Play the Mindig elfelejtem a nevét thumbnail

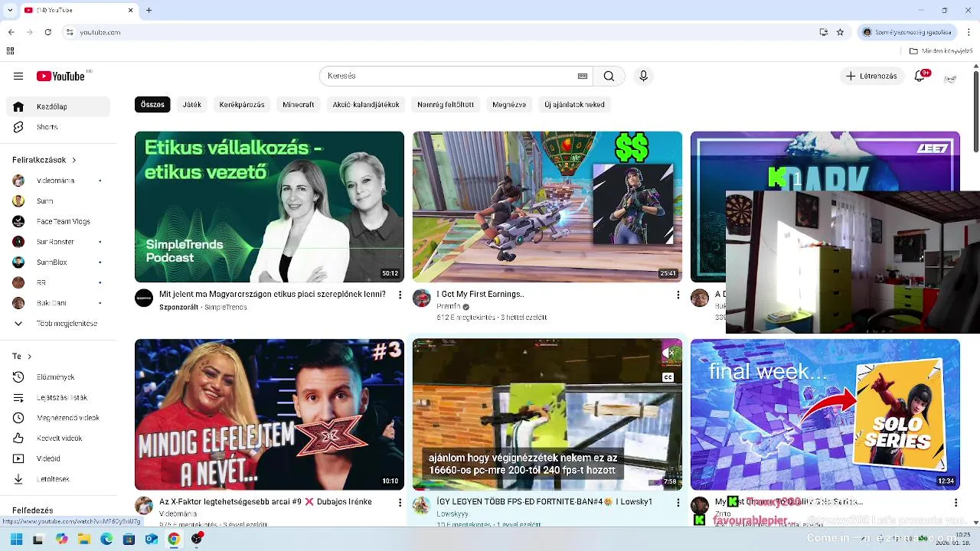[269, 414]
